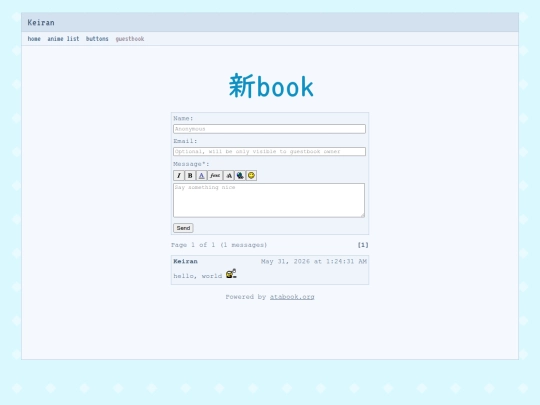Click the author name Keiran in the message
The width and height of the screenshot is (540, 405).
[185, 261]
